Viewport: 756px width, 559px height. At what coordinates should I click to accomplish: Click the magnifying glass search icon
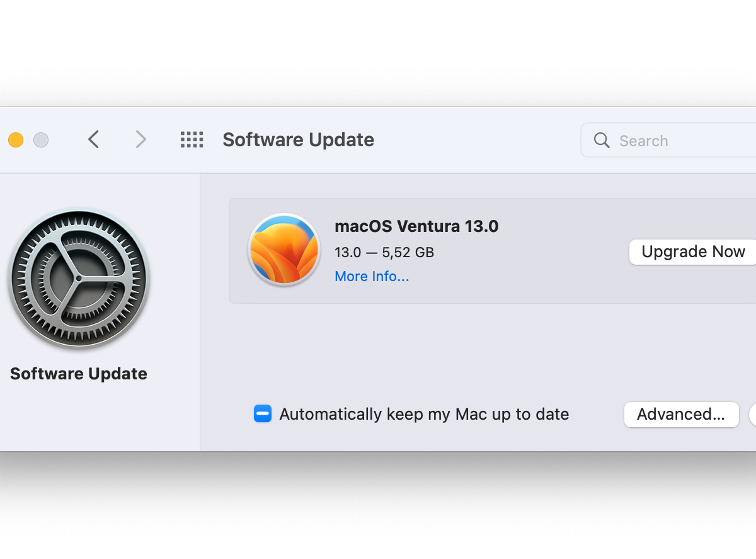[602, 140]
